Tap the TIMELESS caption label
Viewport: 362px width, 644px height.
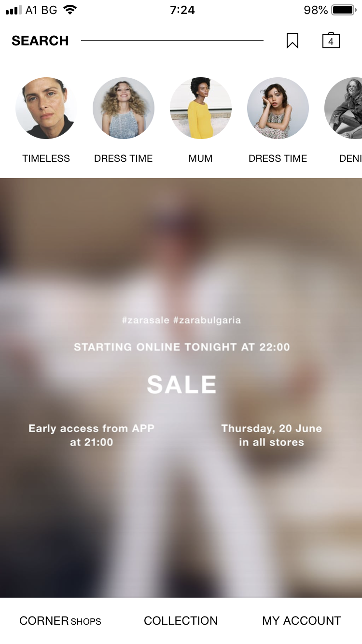(46, 158)
